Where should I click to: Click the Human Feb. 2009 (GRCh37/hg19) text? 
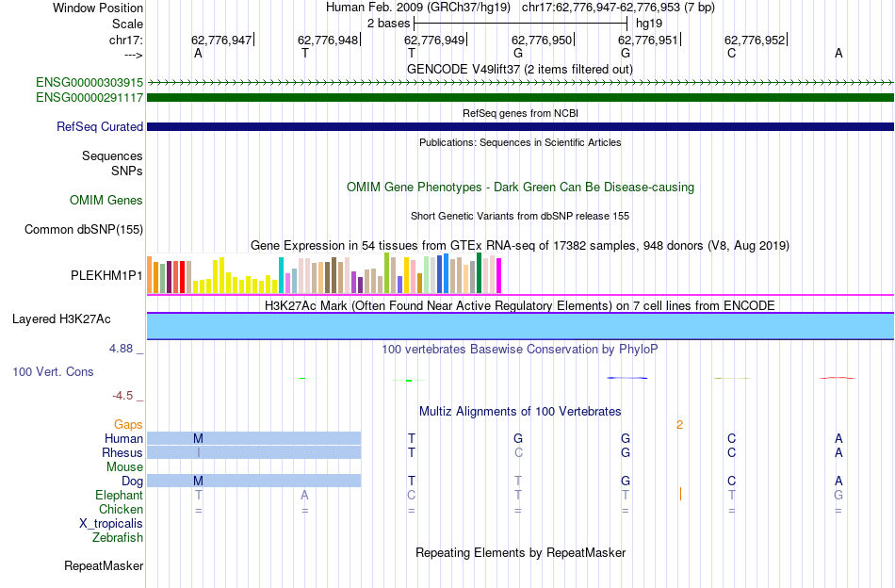point(417,8)
